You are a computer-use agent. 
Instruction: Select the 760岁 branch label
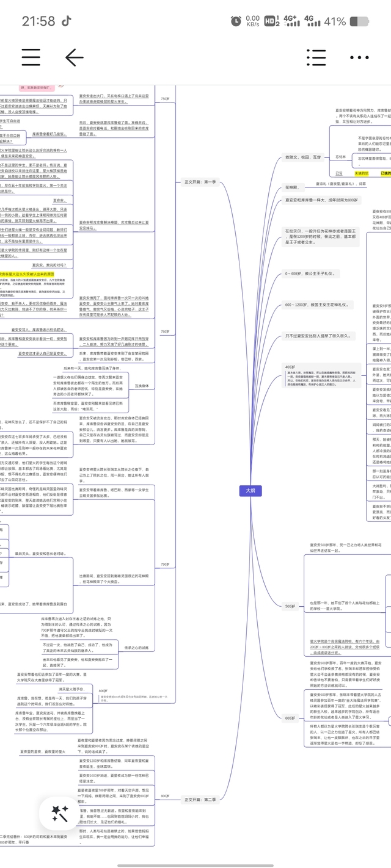[165, 331]
